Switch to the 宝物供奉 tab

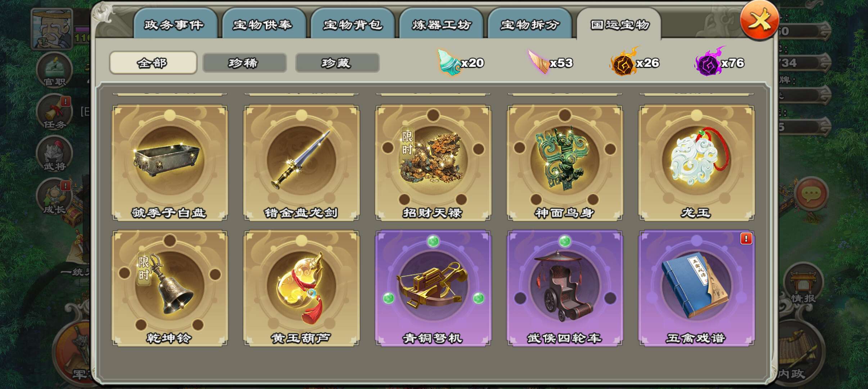tap(263, 24)
